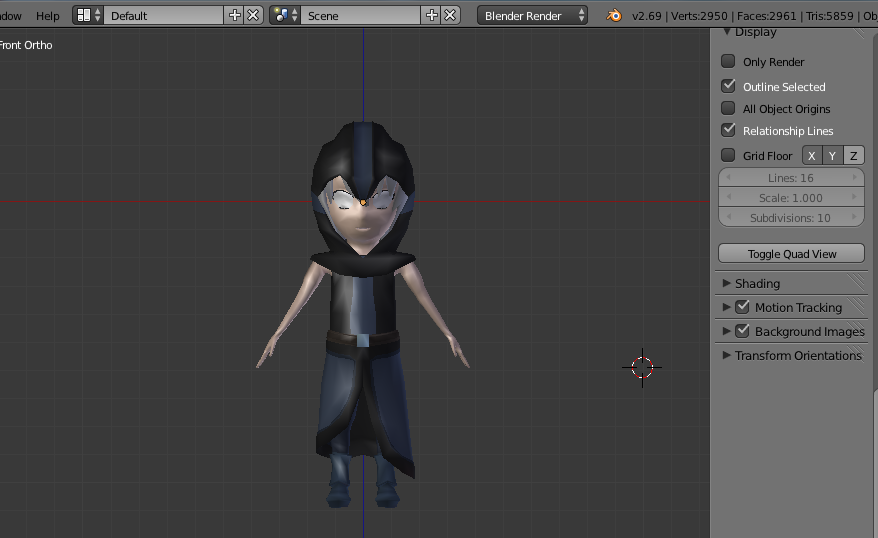The height and width of the screenshot is (538, 878).
Task: Increase the Lines value arrow
Action: coord(854,177)
